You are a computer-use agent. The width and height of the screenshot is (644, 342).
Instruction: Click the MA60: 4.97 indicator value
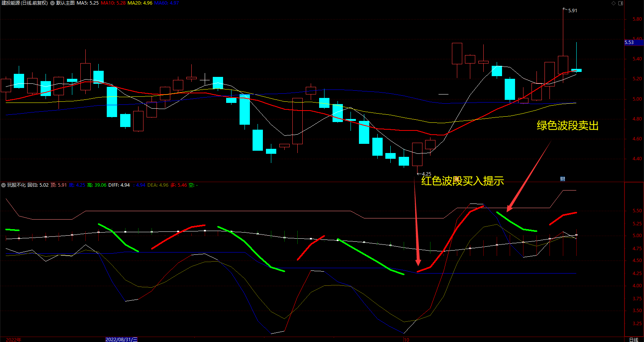pos(166,3)
